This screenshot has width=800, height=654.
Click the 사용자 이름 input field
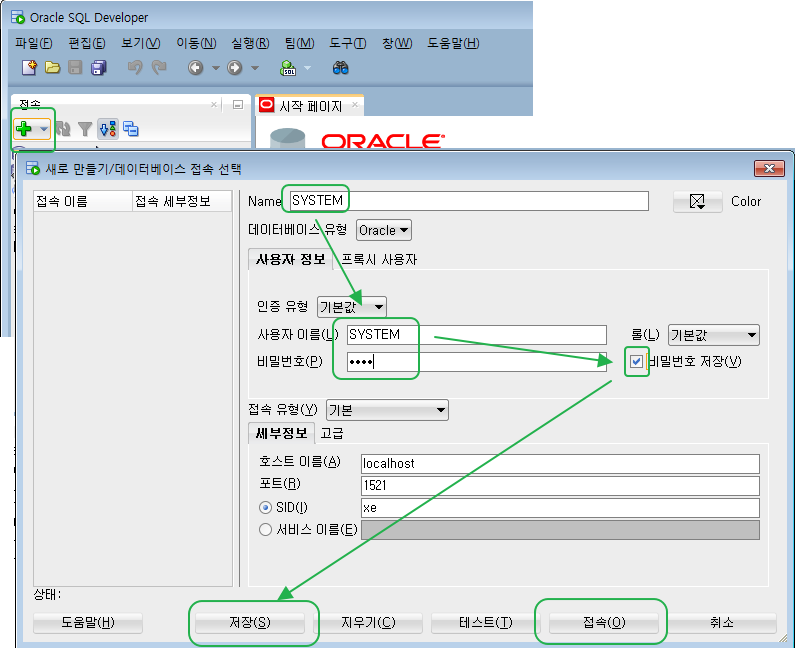[x=477, y=335]
